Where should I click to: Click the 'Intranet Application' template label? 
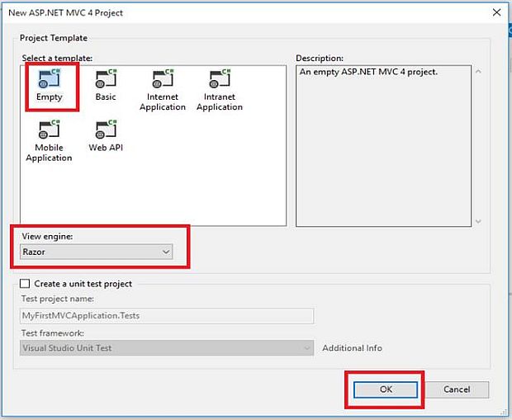coord(220,101)
